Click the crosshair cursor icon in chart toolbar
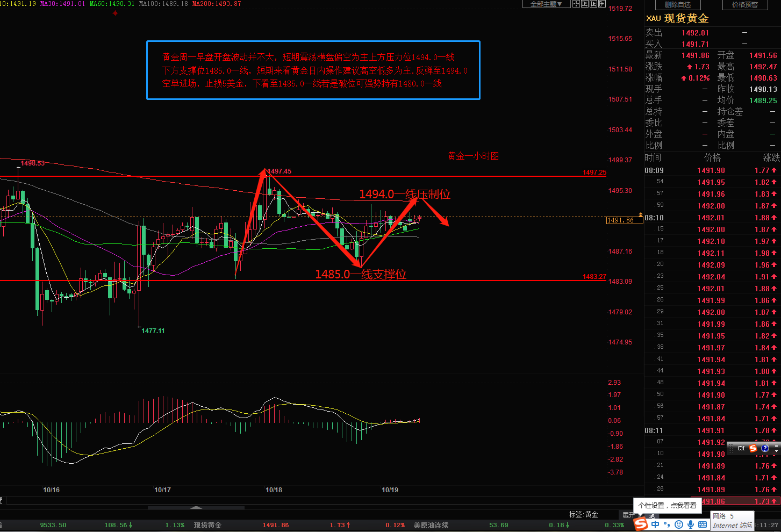This screenshot has width=781, height=532. pos(576,4)
